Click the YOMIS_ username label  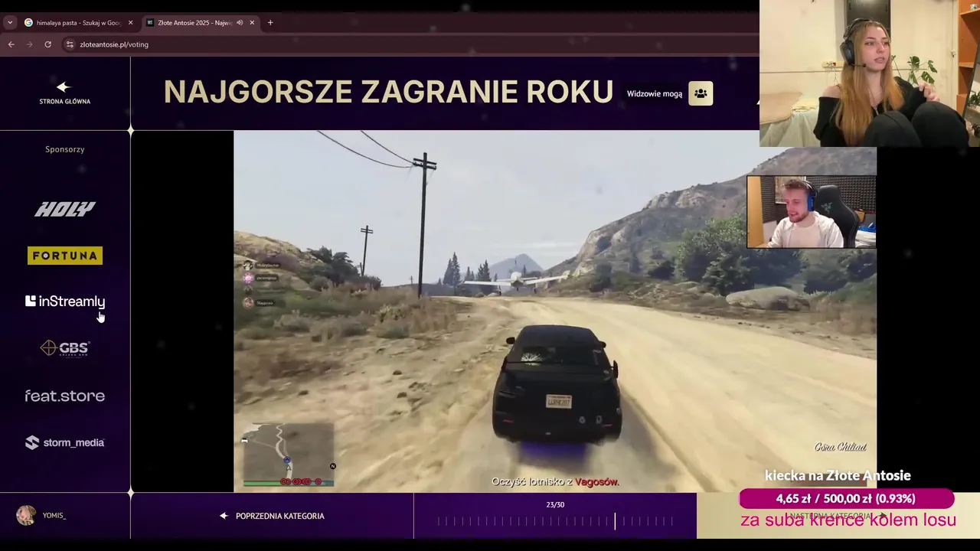click(x=54, y=515)
